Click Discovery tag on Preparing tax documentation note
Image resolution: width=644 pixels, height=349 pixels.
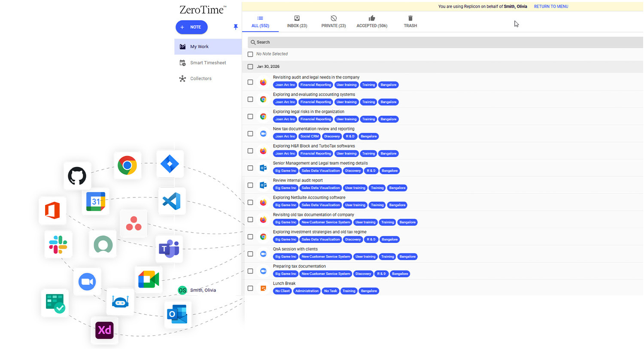(363, 274)
